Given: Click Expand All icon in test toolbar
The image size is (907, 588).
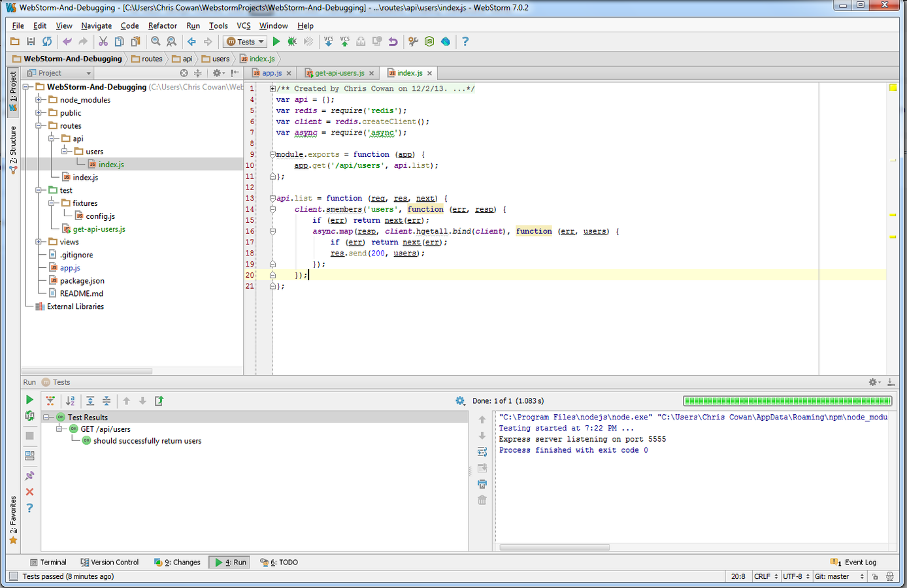Looking at the screenshot, I should 90,400.
